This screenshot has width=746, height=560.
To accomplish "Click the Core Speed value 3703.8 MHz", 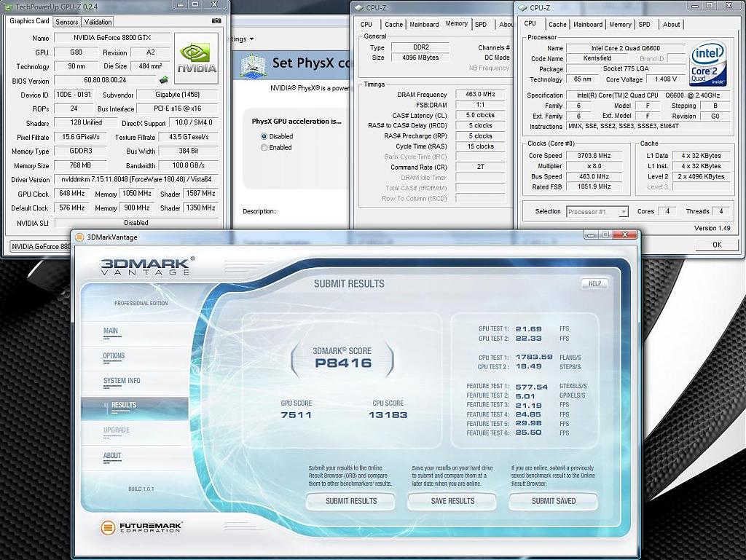I will [594, 156].
